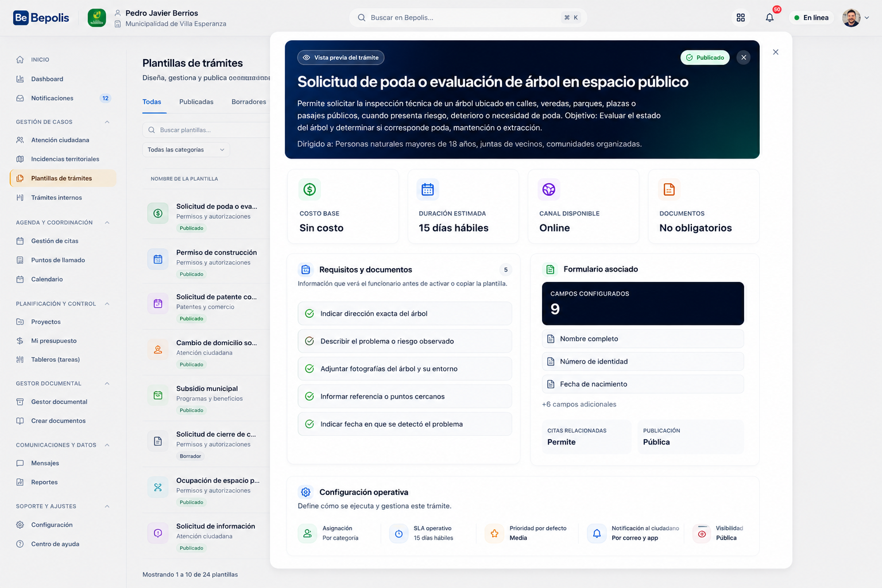882x588 pixels.
Task: Collapse the Gestión de casos section
Action: click(x=107, y=122)
